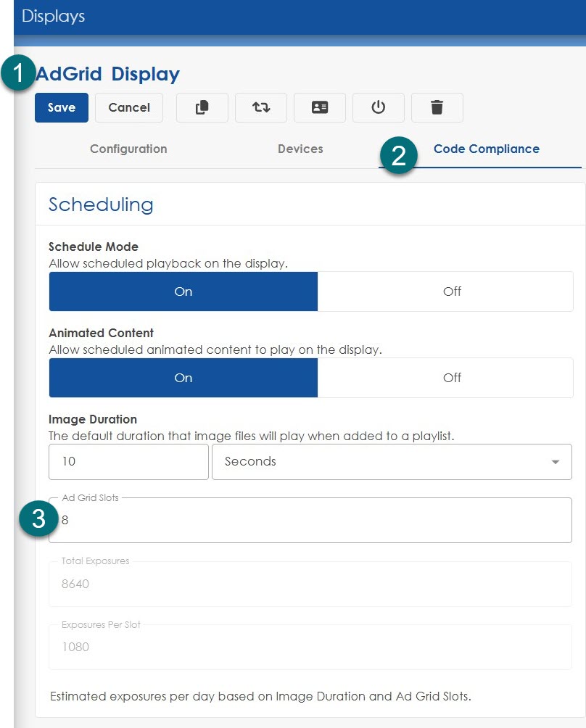Open the Devices tab

point(300,149)
